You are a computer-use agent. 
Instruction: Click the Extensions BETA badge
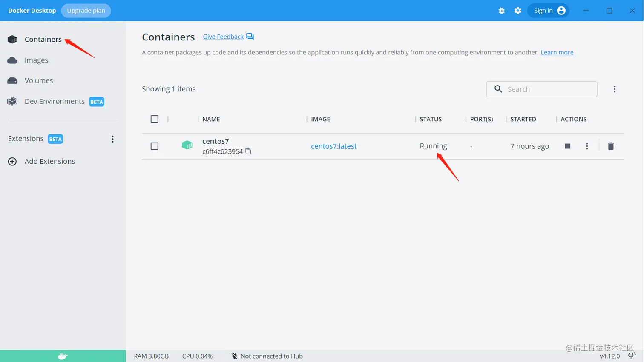(x=55, y=139)
